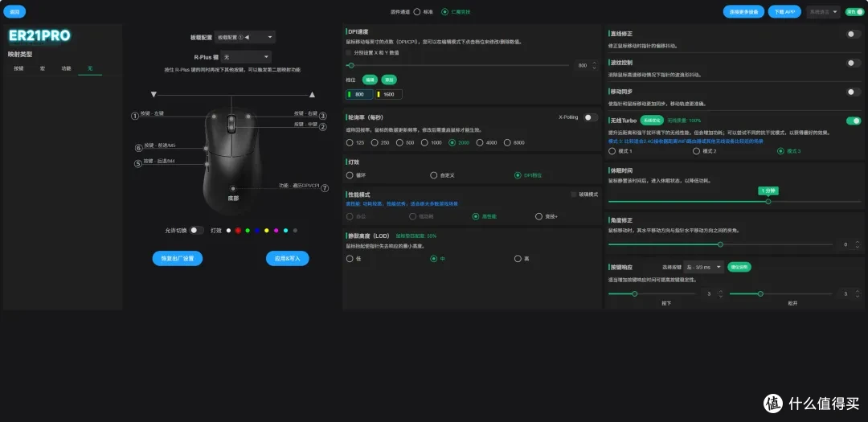This screenshot has width=868, height=422.
Task: Click the 返回 back button
Action: pos(14,11)
